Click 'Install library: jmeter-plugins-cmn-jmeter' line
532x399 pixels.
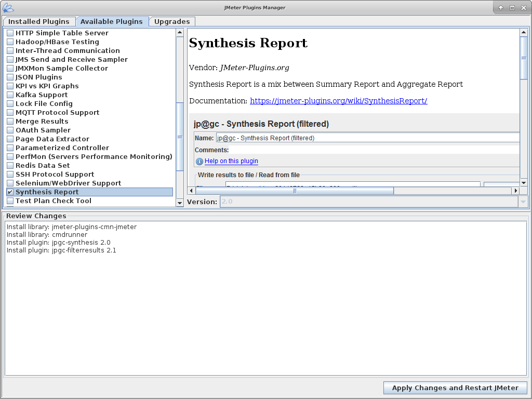click(x=72, y=227)
